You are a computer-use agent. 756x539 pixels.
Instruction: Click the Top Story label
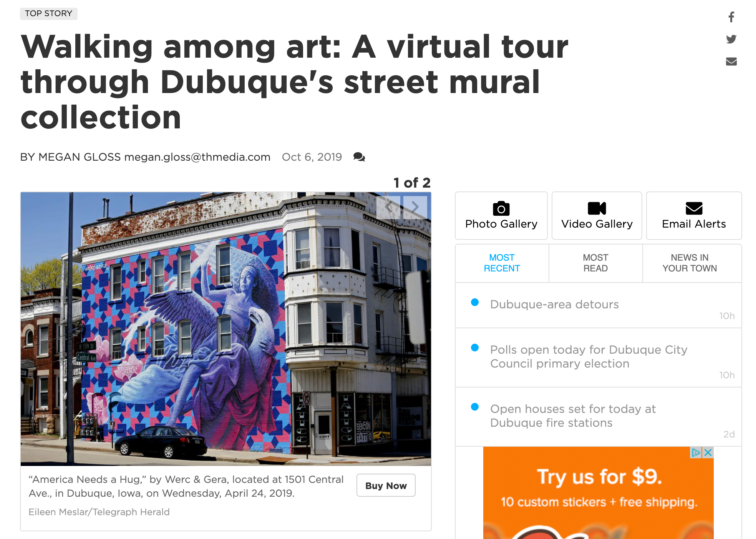(x=49, y=13)
